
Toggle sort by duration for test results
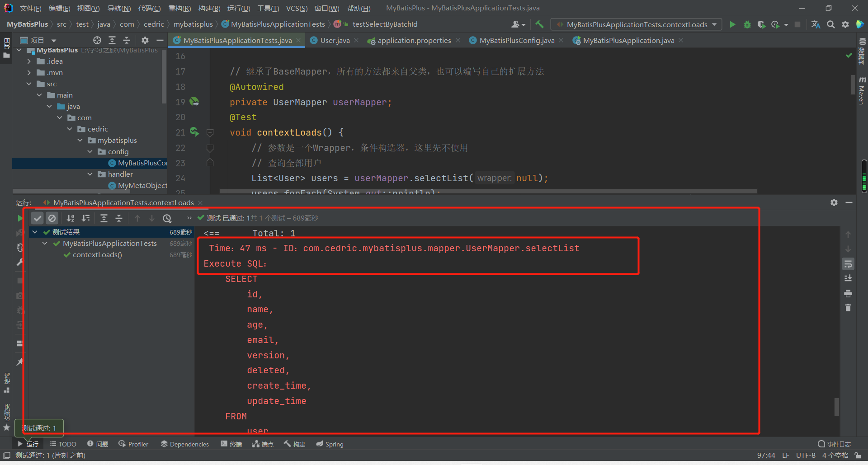[x=85, y=218]
